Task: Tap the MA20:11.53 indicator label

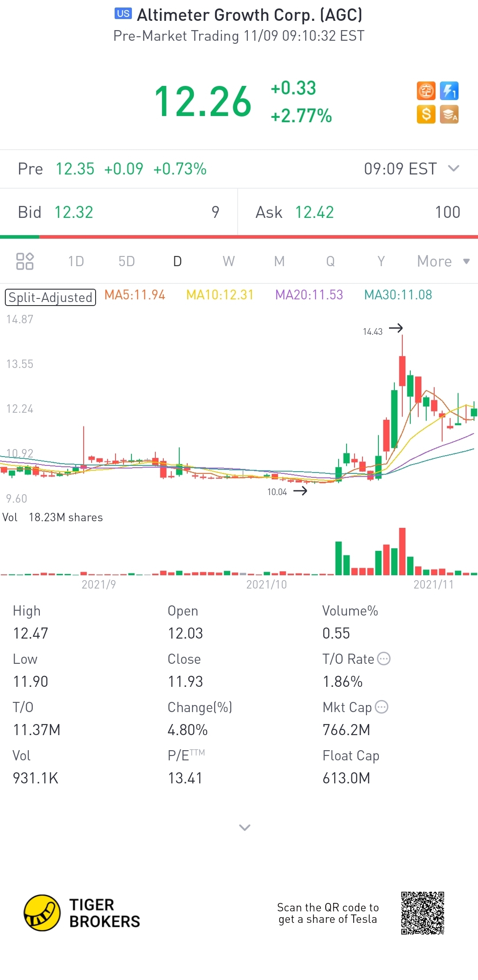Action: point(309,295)
